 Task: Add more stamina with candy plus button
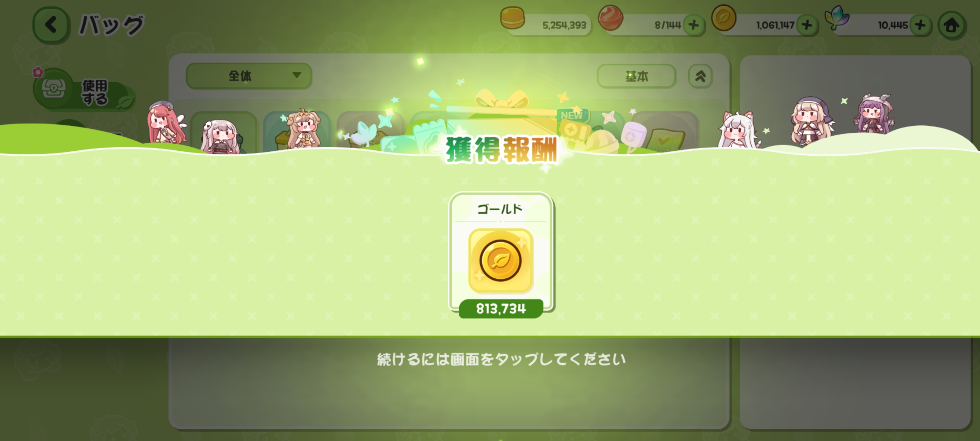point(694,25)
